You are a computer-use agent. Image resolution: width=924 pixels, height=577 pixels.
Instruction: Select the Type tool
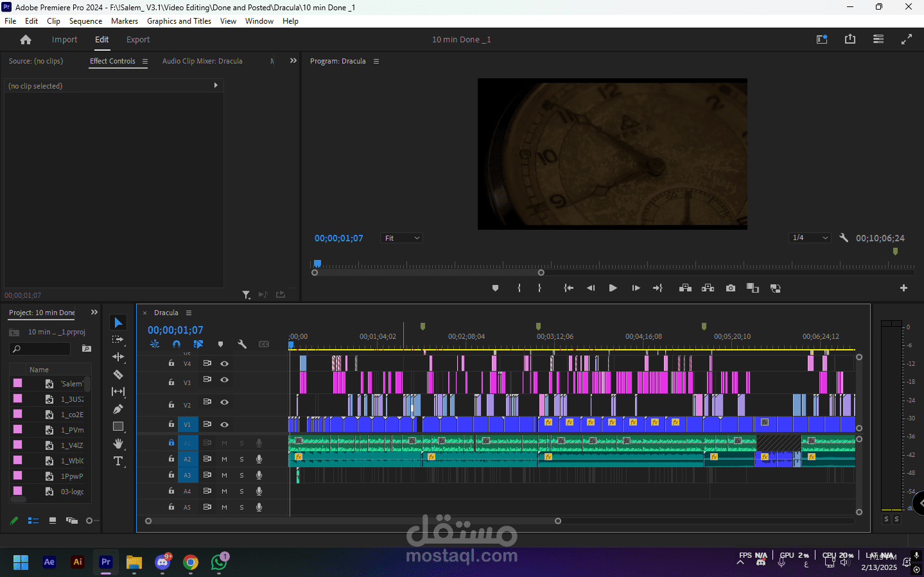tap(118, 461)
